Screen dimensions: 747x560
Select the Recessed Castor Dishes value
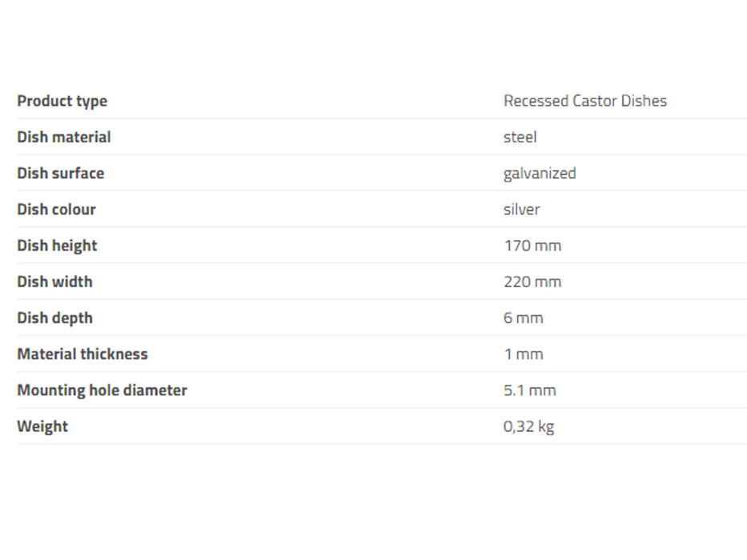coord(584,101)
